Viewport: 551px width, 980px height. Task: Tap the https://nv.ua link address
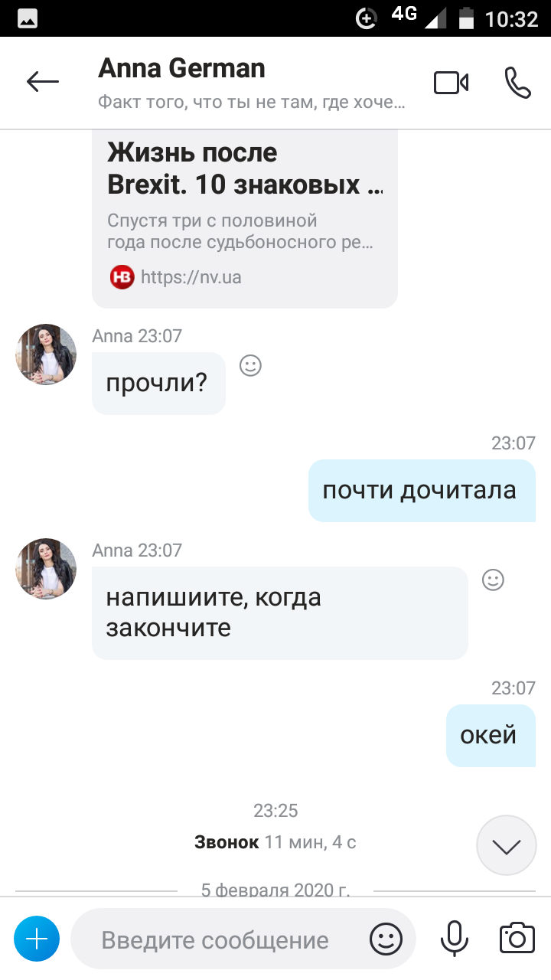click(x=191, y=277)
